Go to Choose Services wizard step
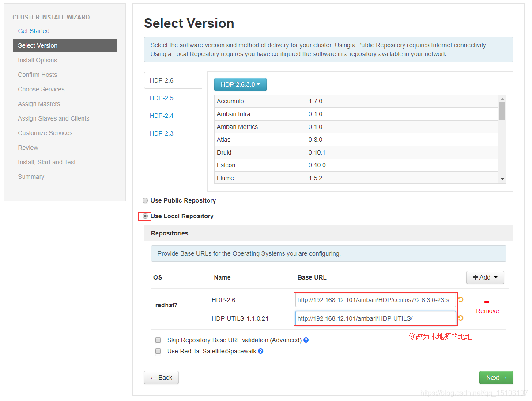 click(41, 89)
